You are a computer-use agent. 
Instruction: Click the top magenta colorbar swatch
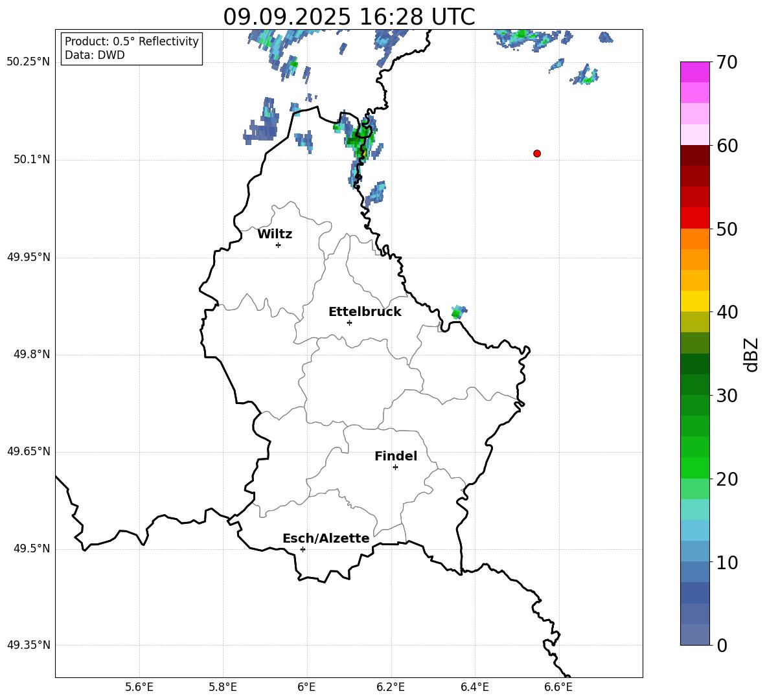[x=694, y=72]
